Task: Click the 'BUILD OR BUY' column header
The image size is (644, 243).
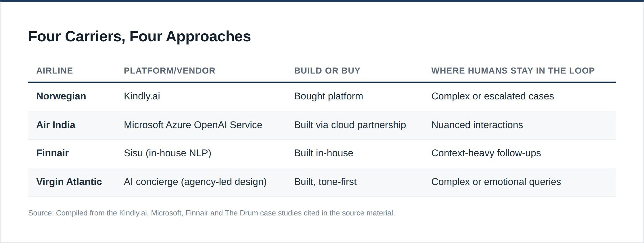Action: click(327, 71)
